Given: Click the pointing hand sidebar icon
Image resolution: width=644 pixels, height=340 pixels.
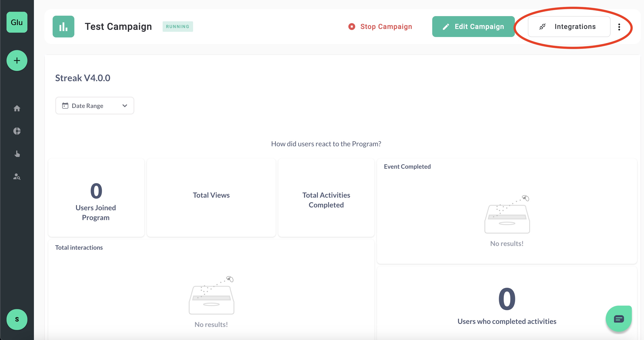Looking at the screenshot, I should pyautogui.click(x=17, y=154).
